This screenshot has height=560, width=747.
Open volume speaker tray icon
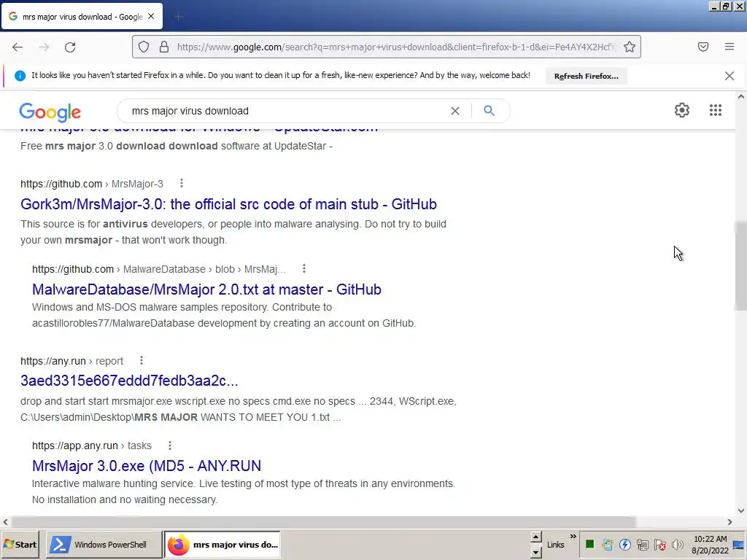tap(678, 545)
